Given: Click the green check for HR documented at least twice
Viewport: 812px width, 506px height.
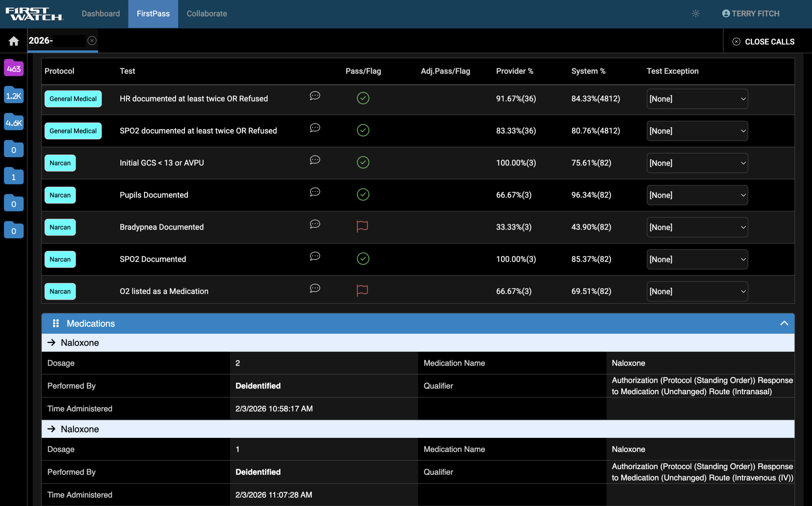Looking at the screenshot, I should click(363, 98).
